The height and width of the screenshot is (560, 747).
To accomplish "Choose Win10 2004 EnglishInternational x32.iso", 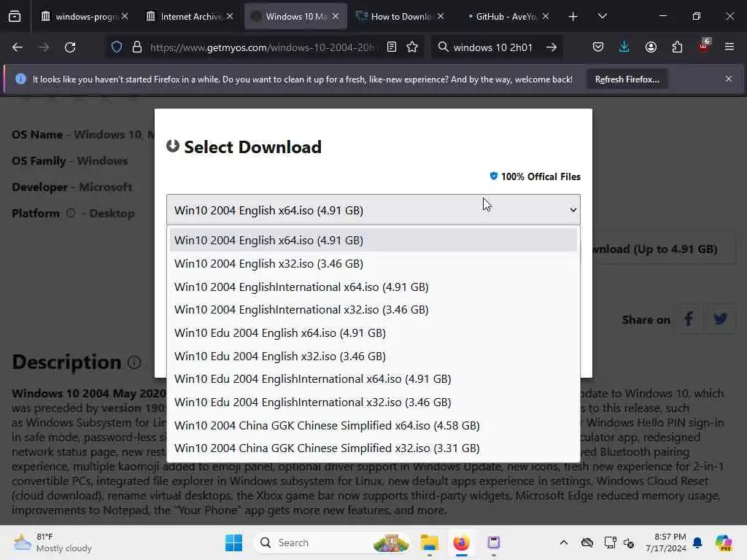I will coord(373,310).
